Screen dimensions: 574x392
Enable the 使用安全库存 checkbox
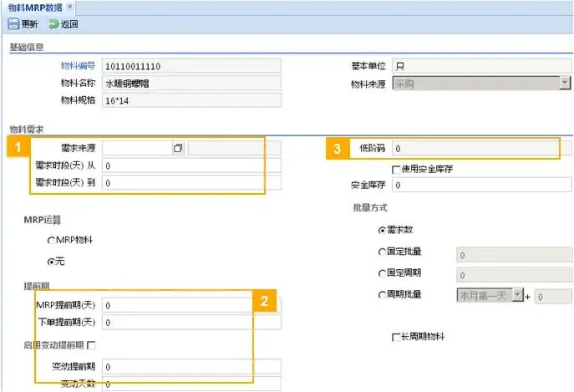coord(396,169)
